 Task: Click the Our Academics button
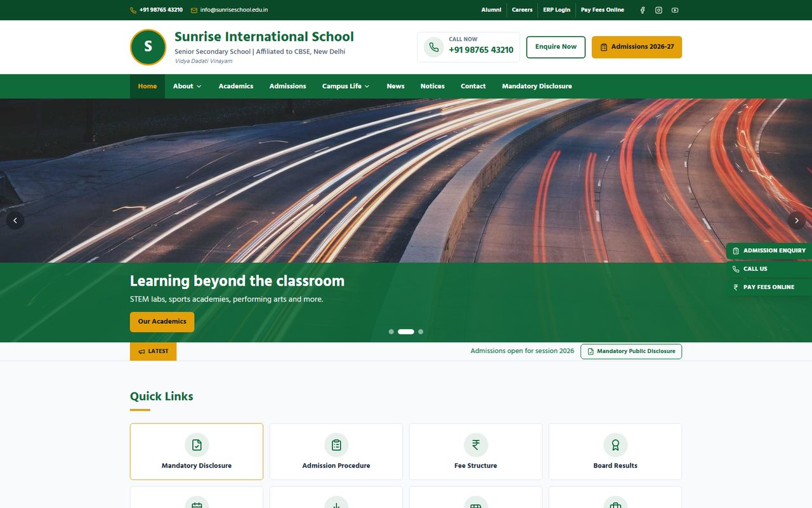[x=162, y=322]
